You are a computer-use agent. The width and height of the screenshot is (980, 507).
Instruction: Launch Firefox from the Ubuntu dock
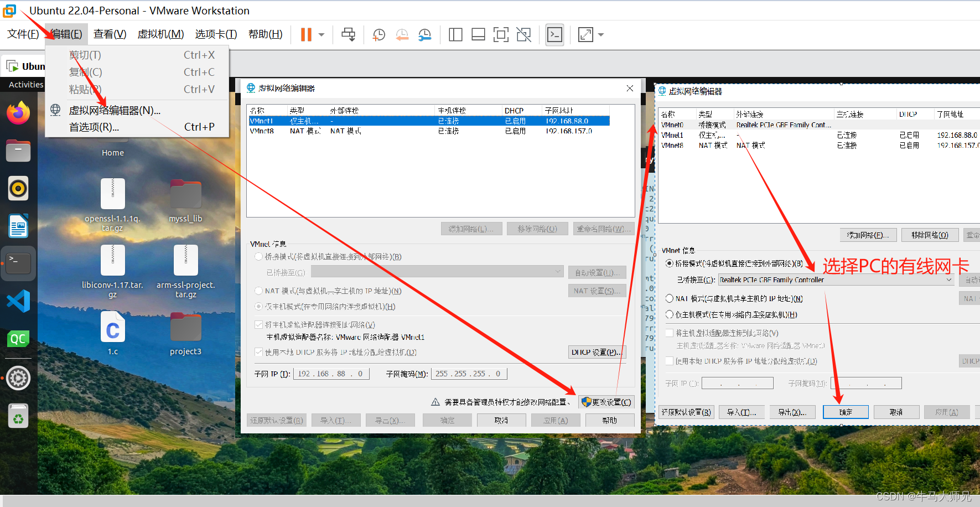(18, 112)
